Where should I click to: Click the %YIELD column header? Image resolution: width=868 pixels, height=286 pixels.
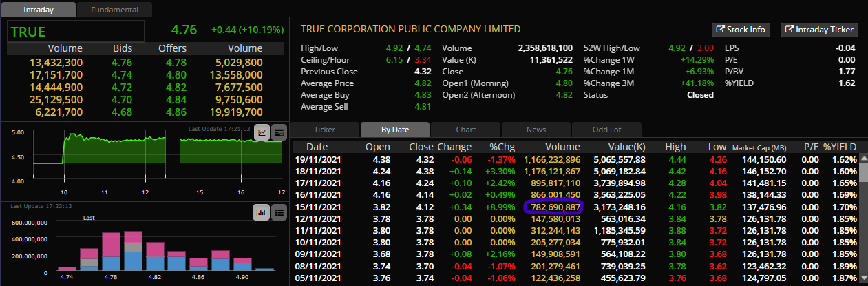(840, 147)
